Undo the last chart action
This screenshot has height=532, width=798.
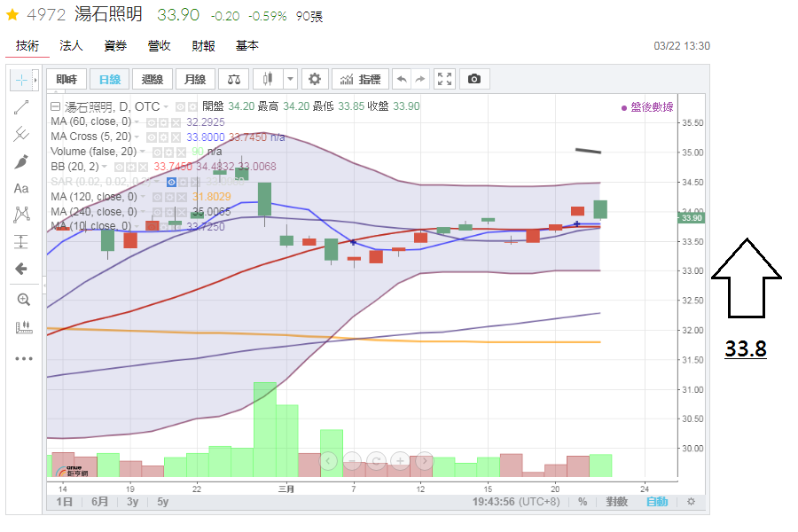click(402, 80)
